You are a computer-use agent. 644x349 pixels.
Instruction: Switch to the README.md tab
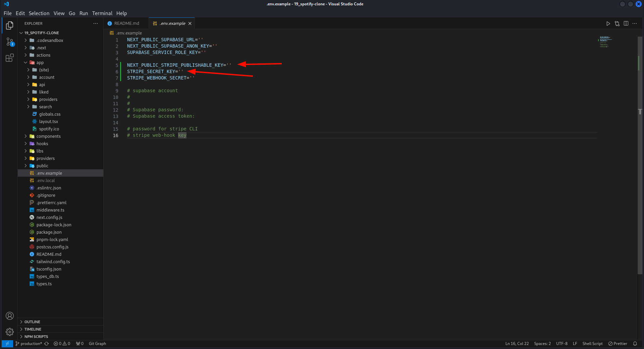coord(126,23)
